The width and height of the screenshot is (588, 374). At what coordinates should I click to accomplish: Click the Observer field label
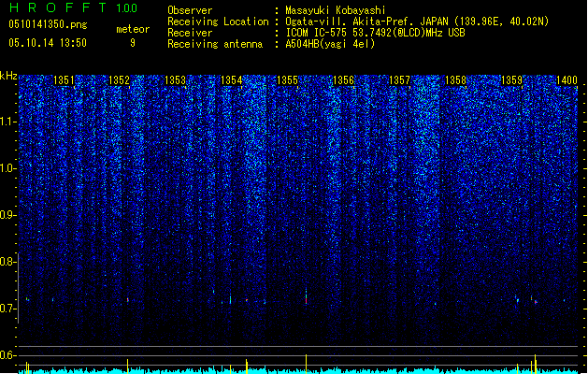click(x=190, y=10)
